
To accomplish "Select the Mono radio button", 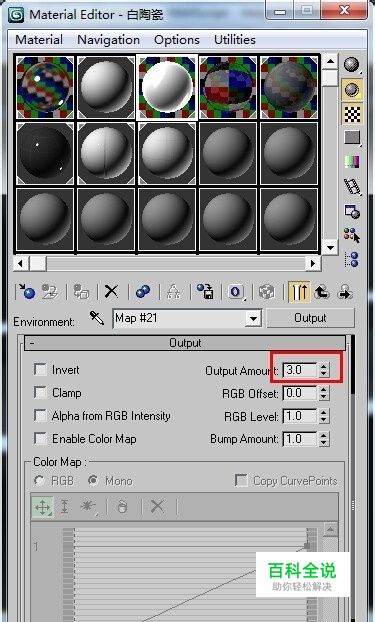I will [93, 481].
